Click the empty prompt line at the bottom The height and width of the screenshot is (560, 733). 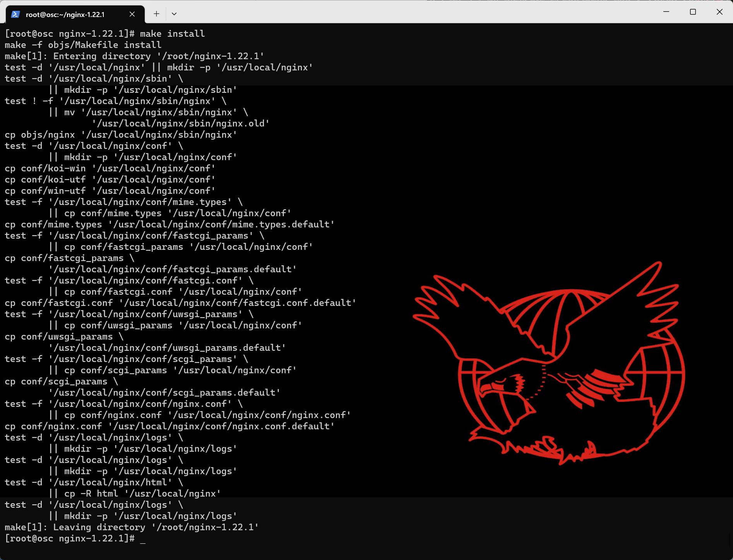pos(75,538)
